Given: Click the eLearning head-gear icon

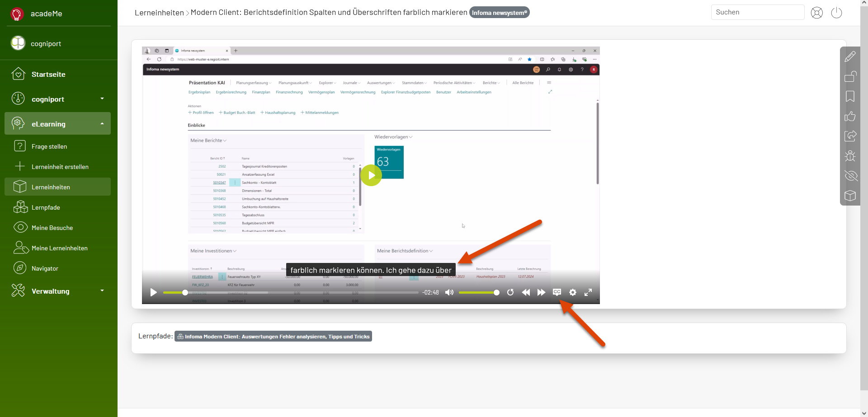Looking at the screenshot, I should click(x=18, y=123).
